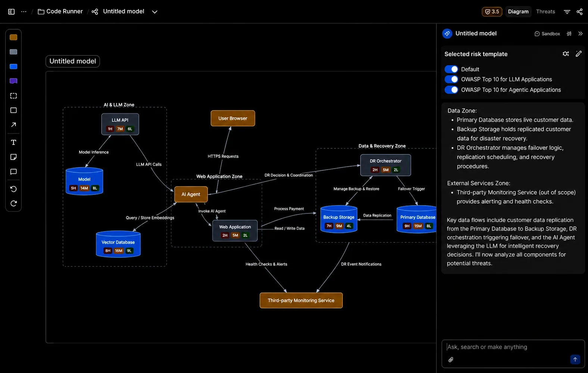This screenshot has height=373, width=588.
Task: Select the DR Orchestrator node
Action: pos(386,165)
